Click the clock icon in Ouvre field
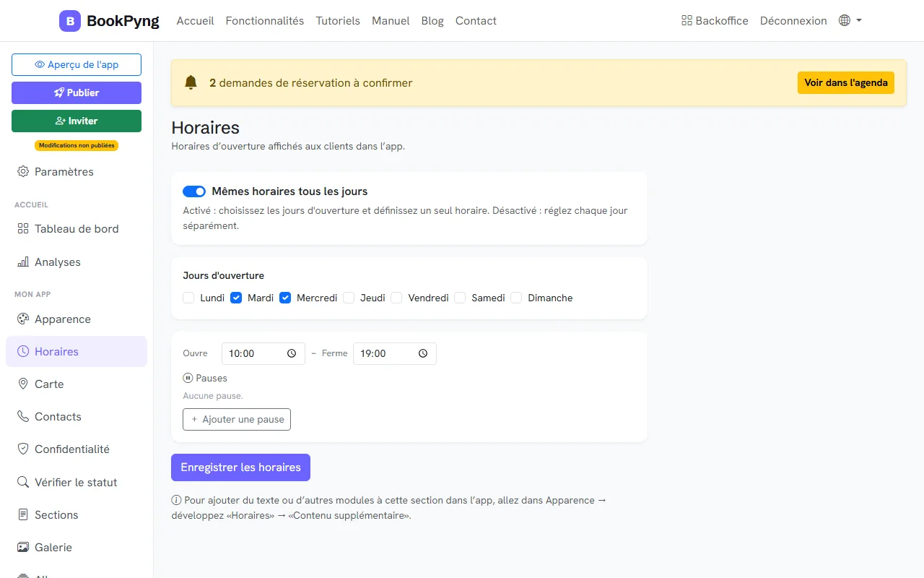The image size is (924, 578). point(292,353)
